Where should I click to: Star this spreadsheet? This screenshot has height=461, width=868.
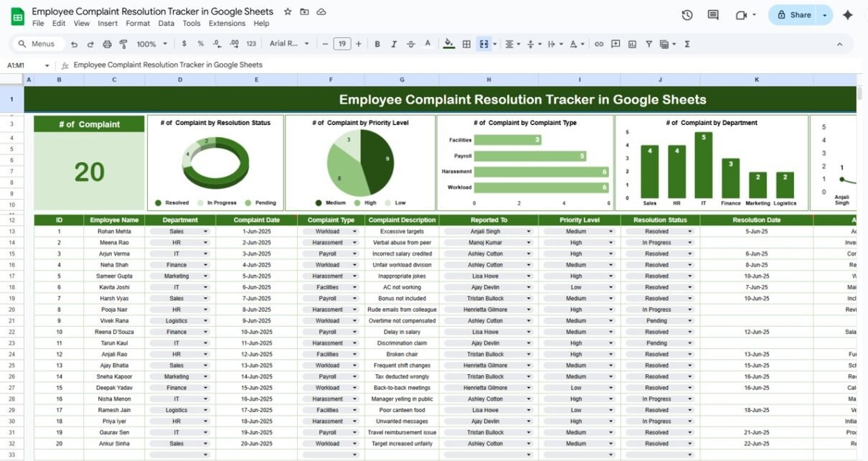tap(288, 11)
